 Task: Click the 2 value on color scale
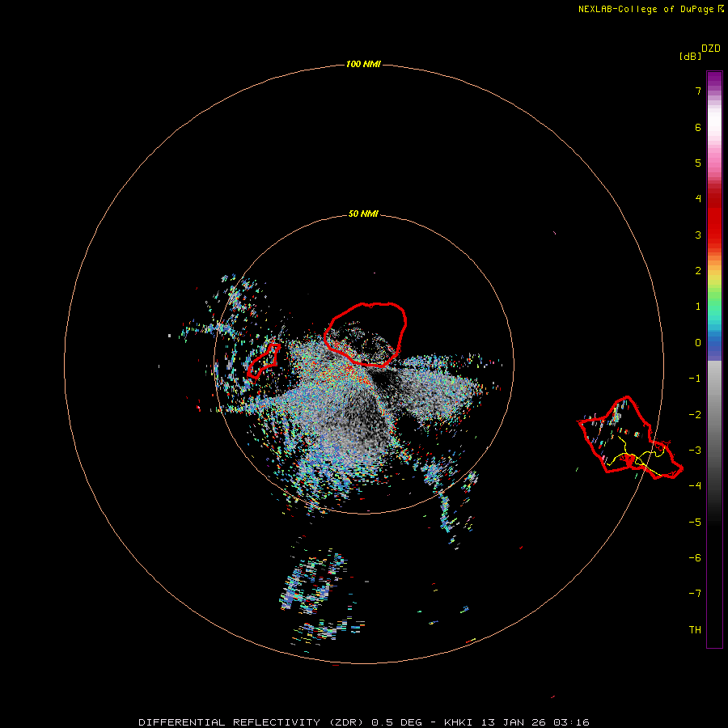pos(698,271)
